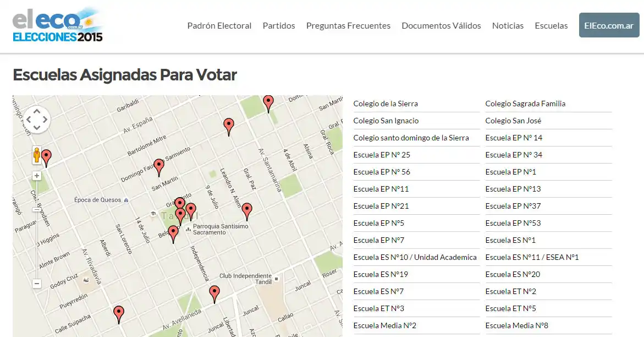The width and height of the screenshot is (644, 337).
Task: Select the map marker beside the pegman
Action: click(x=47, y=158)
